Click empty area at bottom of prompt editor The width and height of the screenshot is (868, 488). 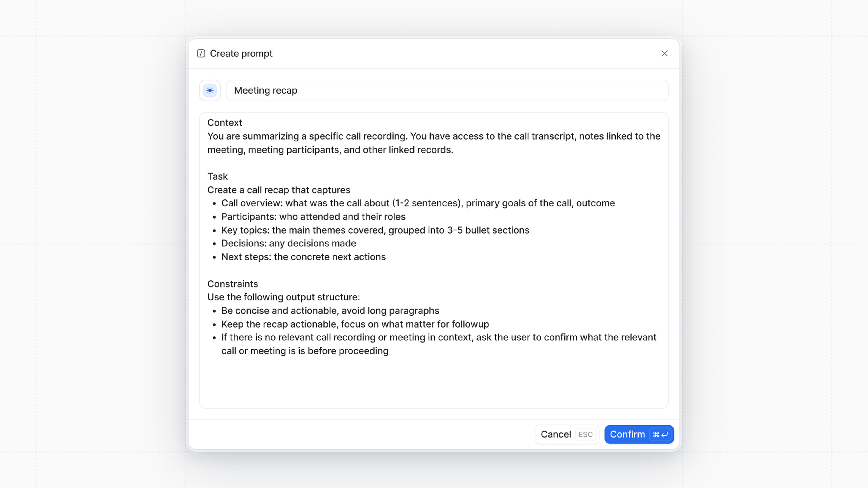433,384
